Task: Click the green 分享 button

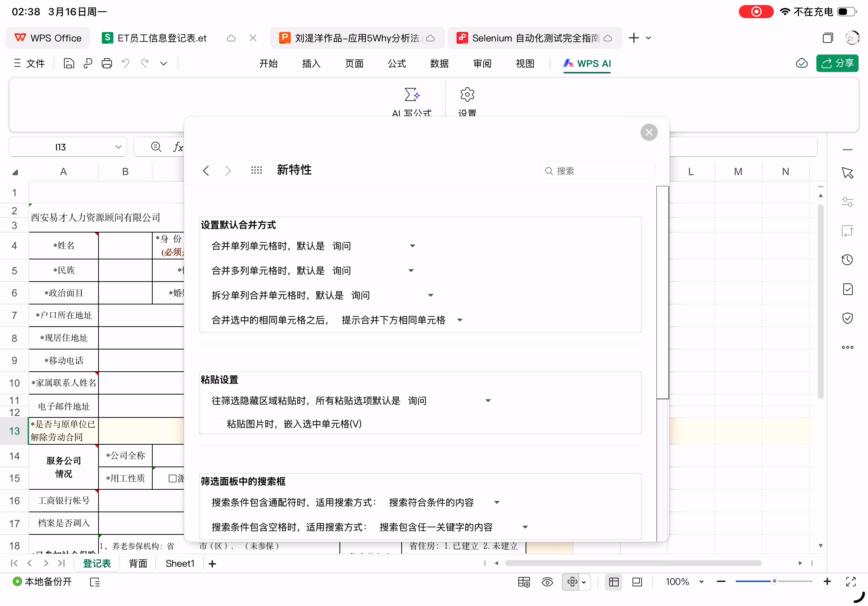Action: pos(837,64)
